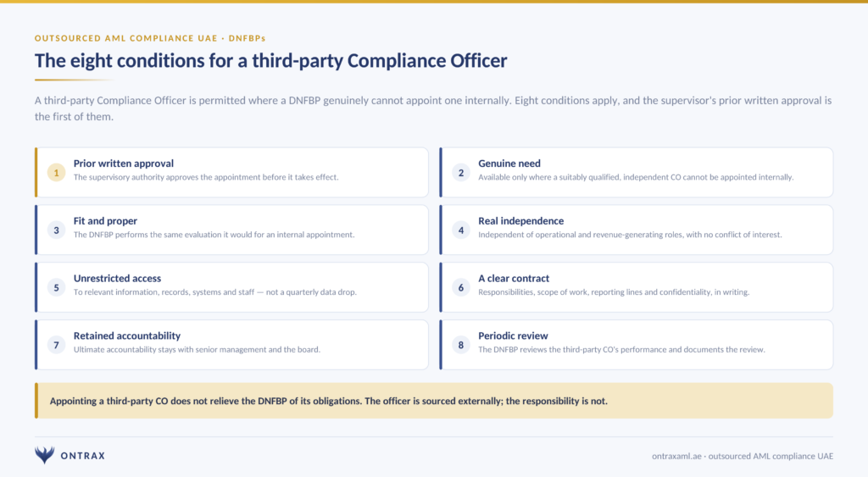868x477 pixels.
Task: Select the 'Real independence' card title
Action: tap(521, 221)
